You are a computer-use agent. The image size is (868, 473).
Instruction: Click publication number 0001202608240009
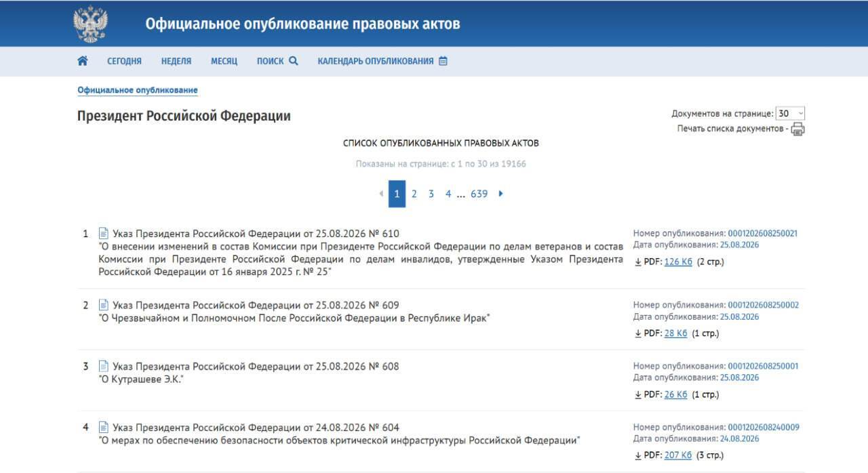[x=763, y=427]
